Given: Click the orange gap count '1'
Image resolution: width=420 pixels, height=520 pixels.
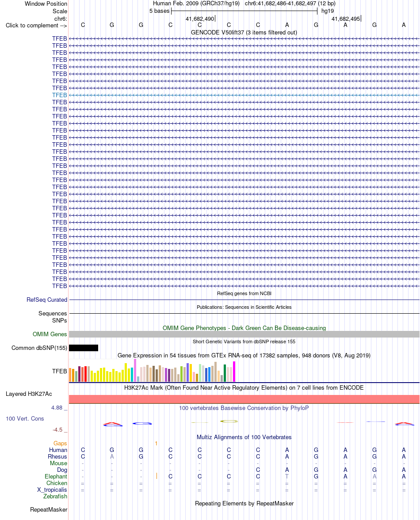Looking at the screenshot, I should coord(156,444).
